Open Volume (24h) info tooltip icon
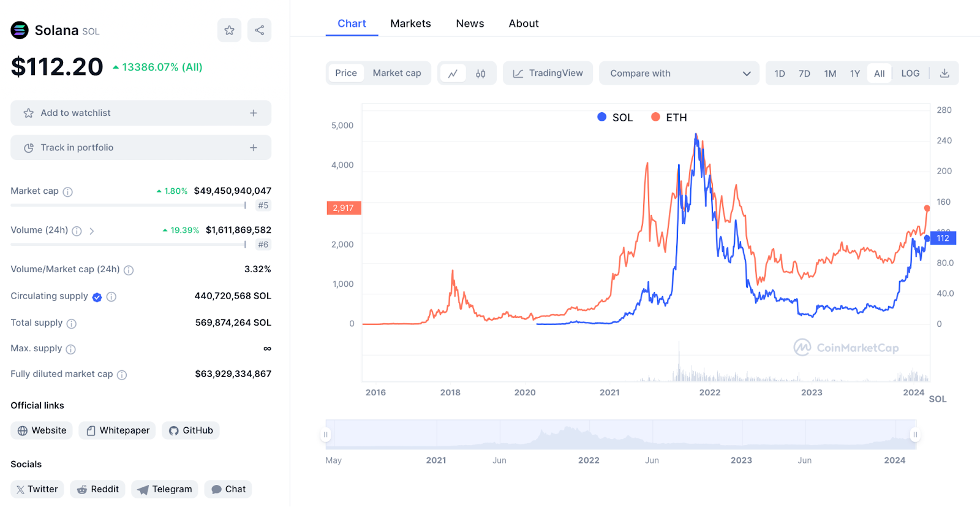 tap(77, 231)
